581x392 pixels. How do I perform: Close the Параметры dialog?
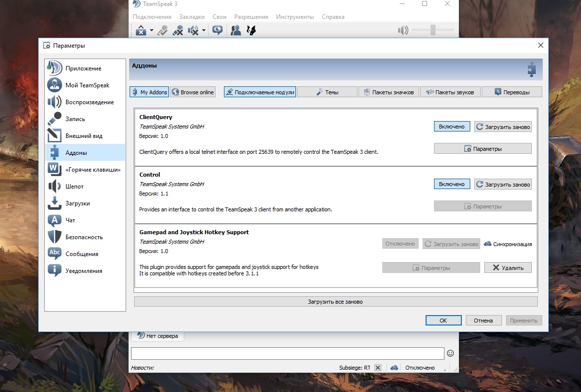click(541, 45)
